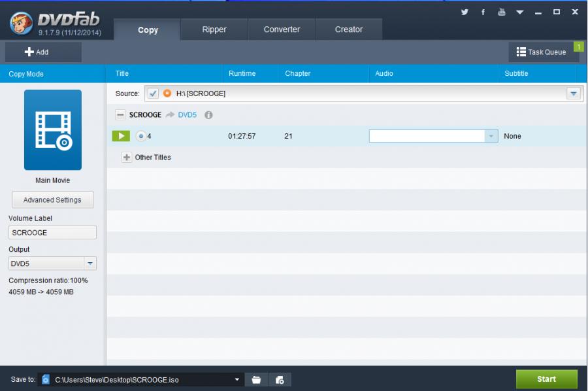Screen dimensions: 588x391
Task: Collapse the SCROOGE title group
Action: 120,115
